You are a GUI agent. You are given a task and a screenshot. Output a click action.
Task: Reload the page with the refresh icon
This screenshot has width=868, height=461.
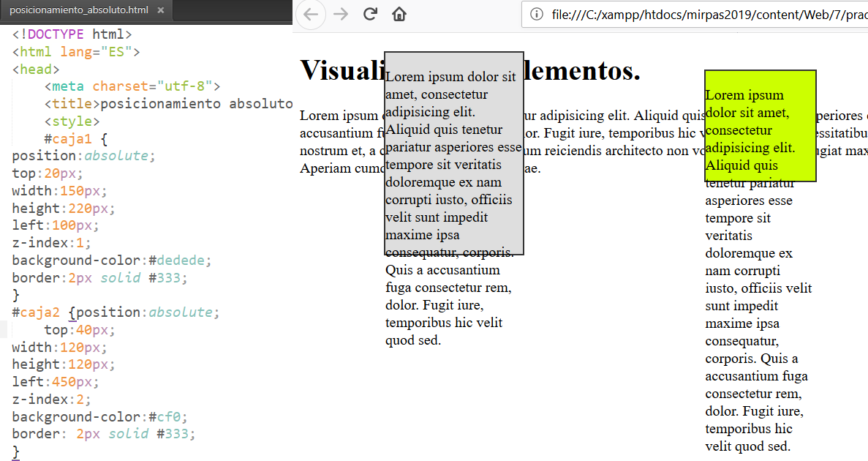click(x=370, y=14)
